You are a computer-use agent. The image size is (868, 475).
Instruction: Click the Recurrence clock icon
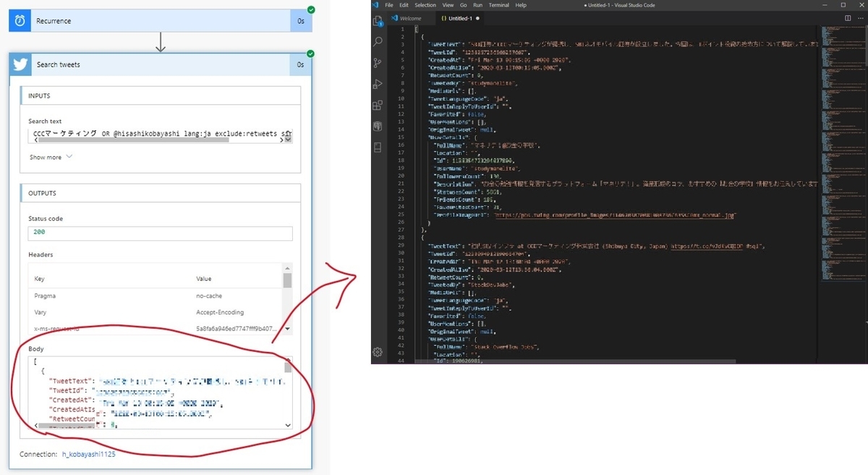pyautogui.click(x=20, y=21)
